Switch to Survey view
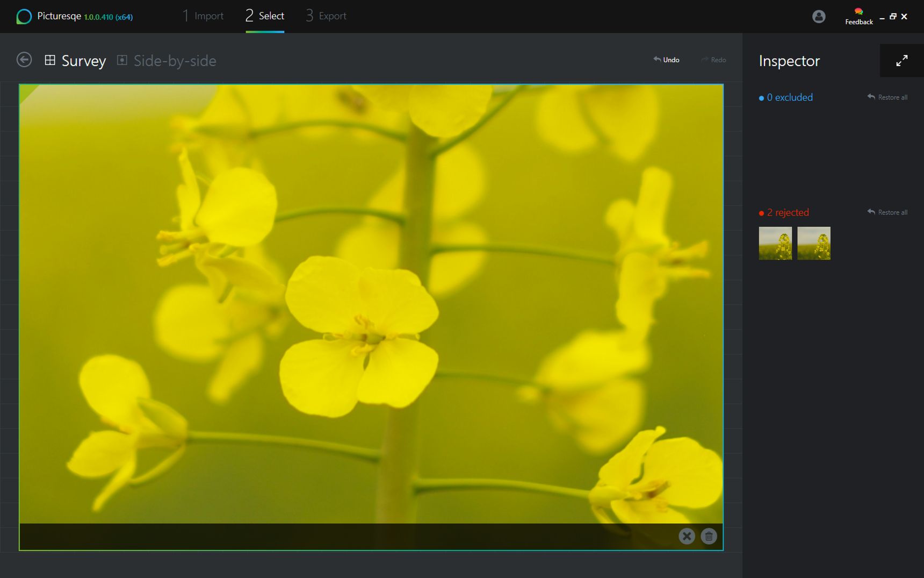The image size is (924, 578). [x=75, y=61]
